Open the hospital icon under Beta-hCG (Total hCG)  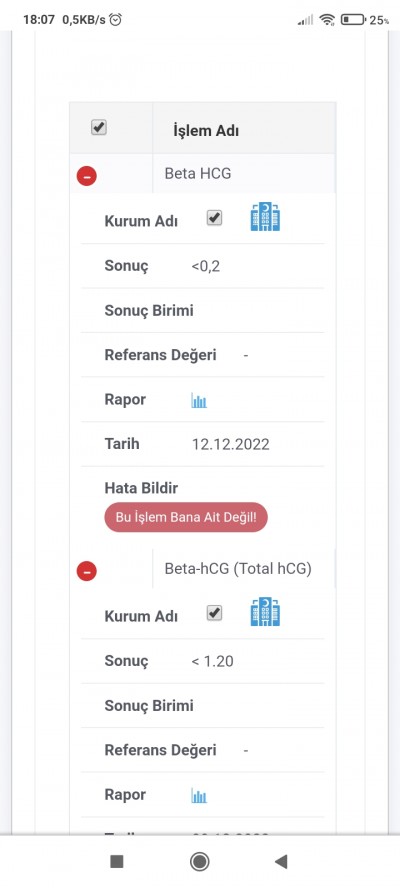pyautogui.click(x=265, y=612)
